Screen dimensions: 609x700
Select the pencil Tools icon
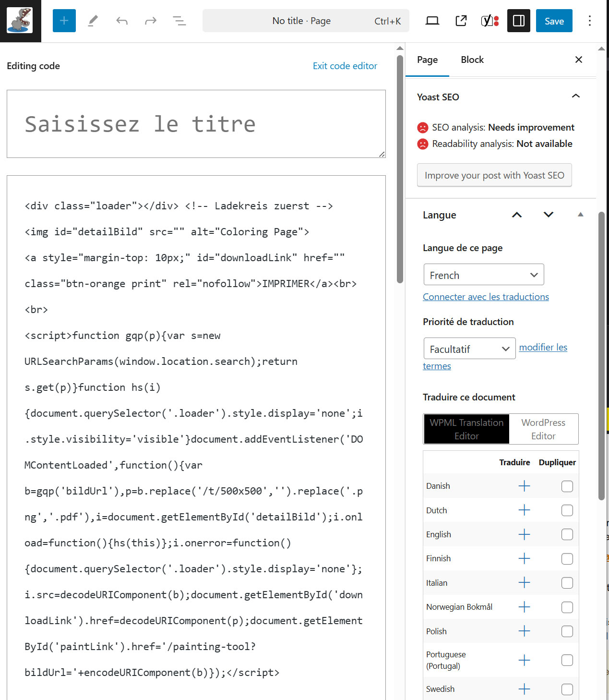93,21
